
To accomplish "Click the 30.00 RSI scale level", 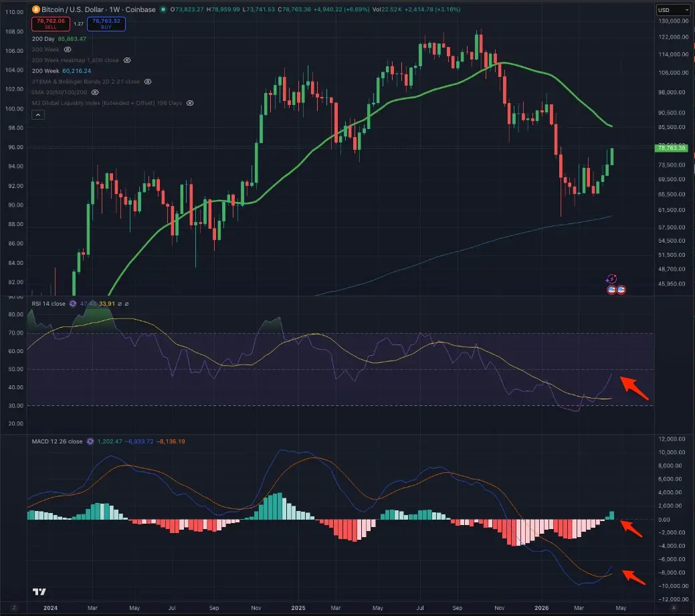I will pyautogui.click(x=15, y=405).
